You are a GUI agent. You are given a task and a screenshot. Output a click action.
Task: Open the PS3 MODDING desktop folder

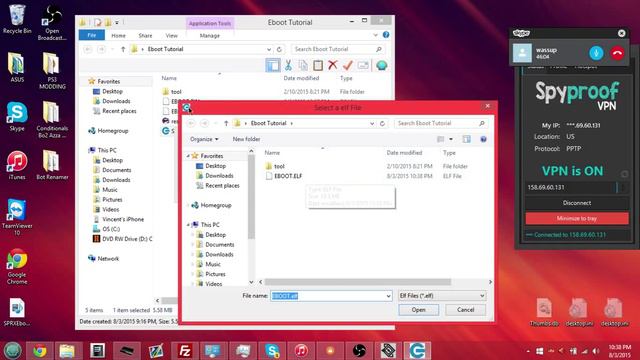pos(52,71)
